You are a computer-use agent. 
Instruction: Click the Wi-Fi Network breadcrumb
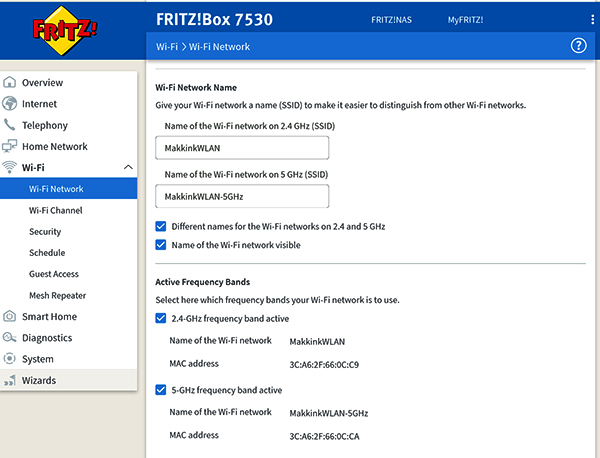[220, 47]
